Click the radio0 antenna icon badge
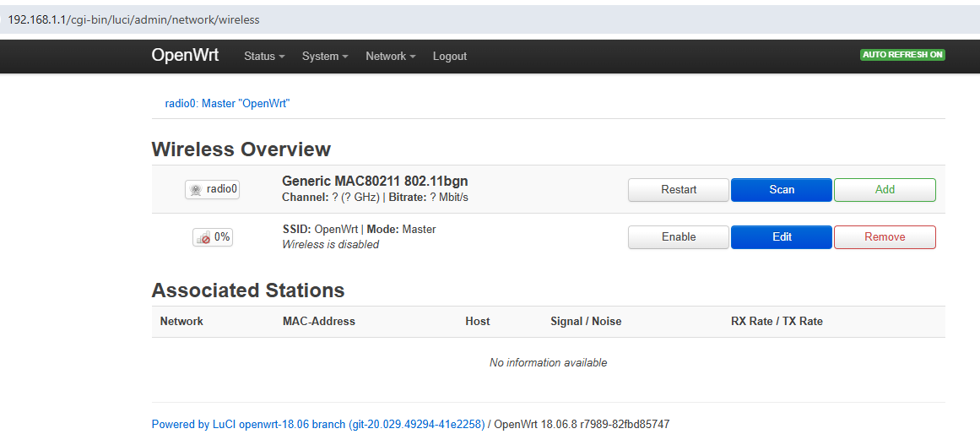The height and width of the screenshot is (445, 980). click(213, 189)
